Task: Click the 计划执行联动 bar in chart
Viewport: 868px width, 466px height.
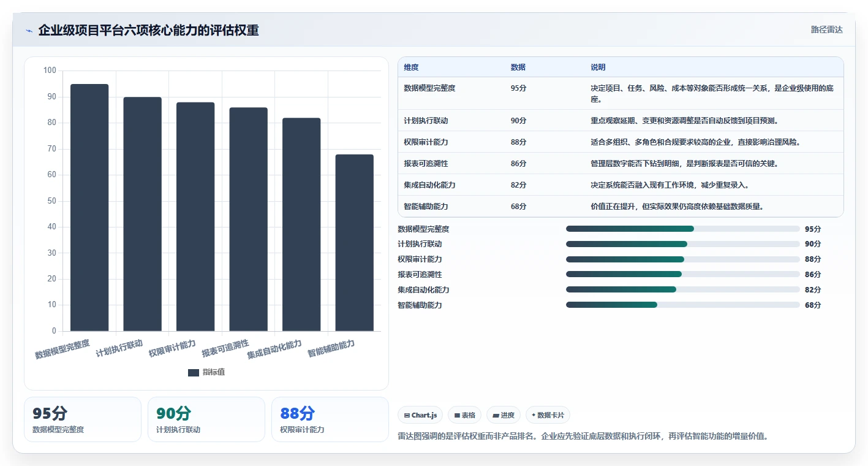Action: tap(143, 214)
